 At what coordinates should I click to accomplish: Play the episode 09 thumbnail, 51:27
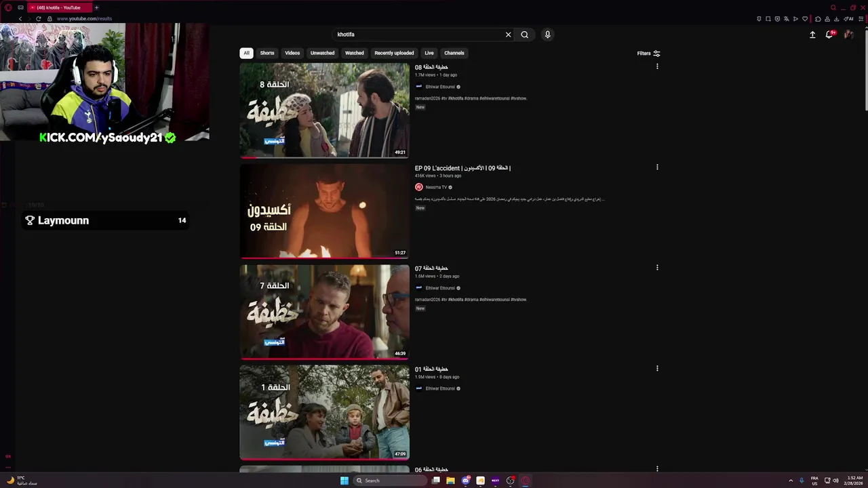click(x=324, y=211)
